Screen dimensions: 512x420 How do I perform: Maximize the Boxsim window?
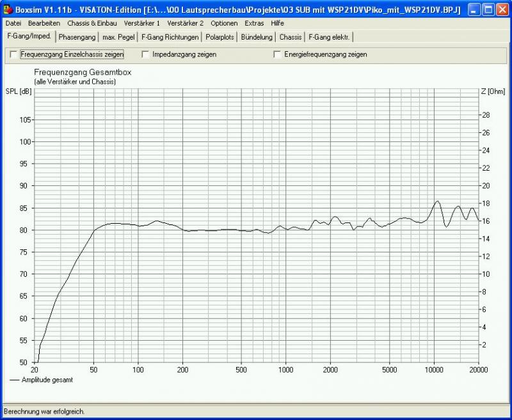488,10
